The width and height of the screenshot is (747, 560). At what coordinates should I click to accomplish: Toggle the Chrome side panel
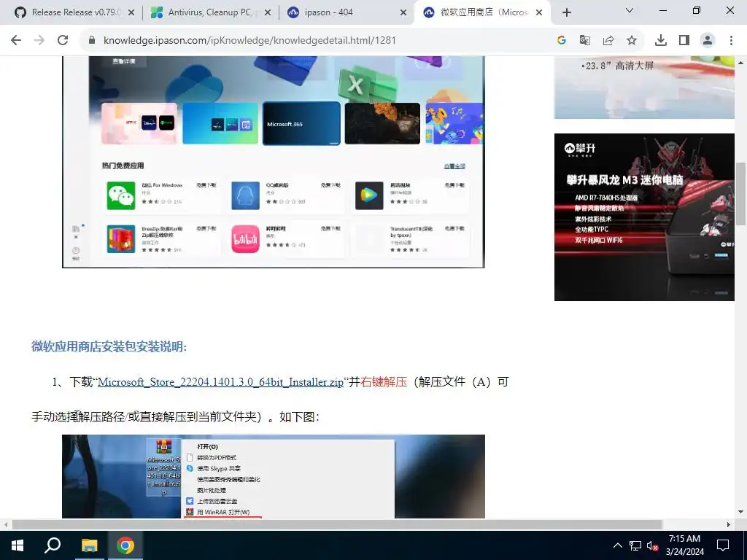tap(684, 41)
